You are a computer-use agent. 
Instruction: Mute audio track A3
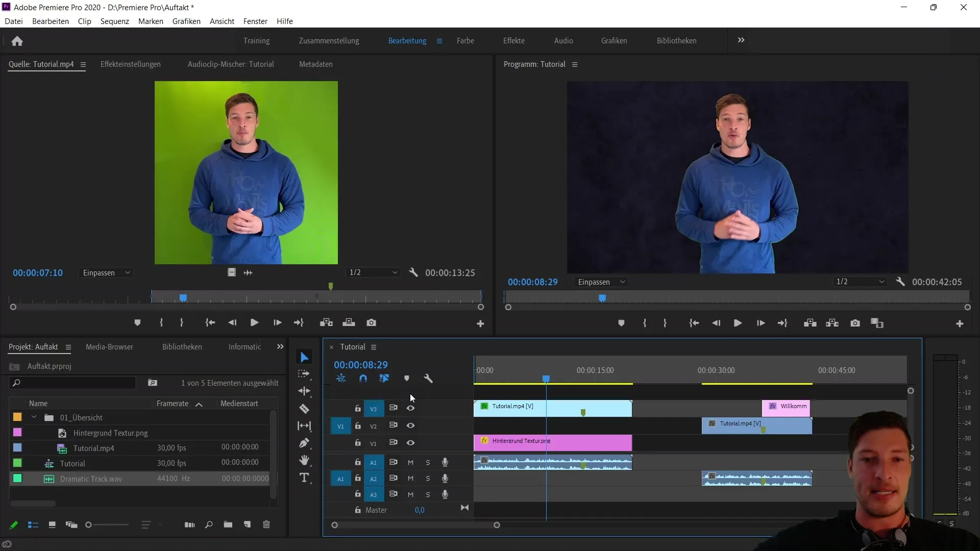click(410, 494)
